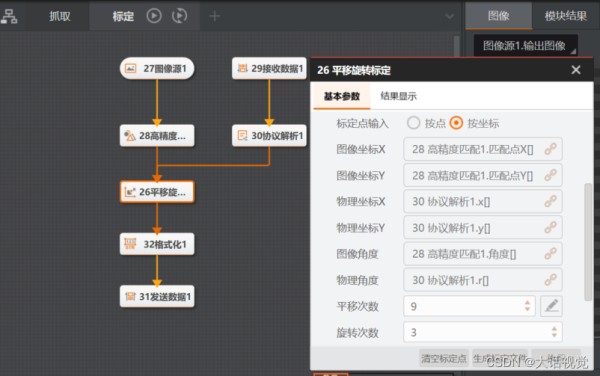This screenshot has width=600, height=376.
Task: Select the 28高精度 matching node
Action: (x=157, y=135)
